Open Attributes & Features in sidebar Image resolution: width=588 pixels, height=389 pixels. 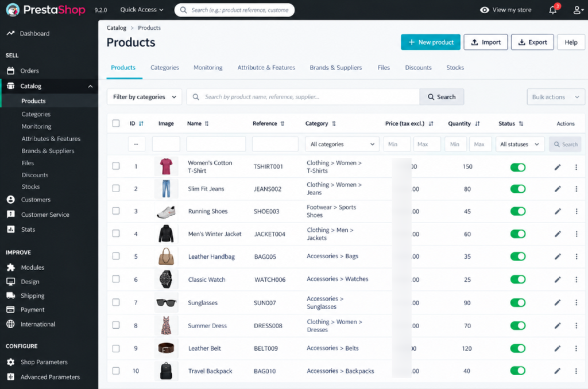[51, 139]
